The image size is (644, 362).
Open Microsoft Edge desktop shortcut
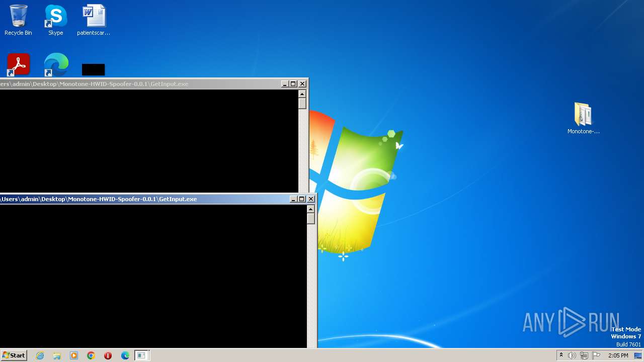(56, 65)
